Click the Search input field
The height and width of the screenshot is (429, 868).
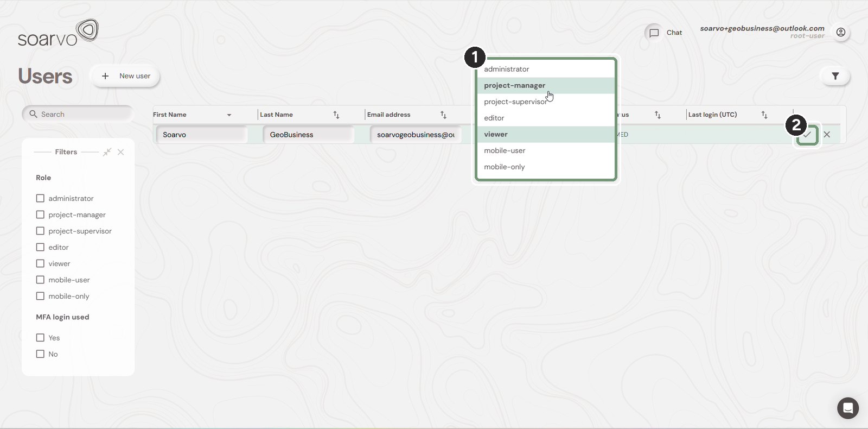click(78, 114)
